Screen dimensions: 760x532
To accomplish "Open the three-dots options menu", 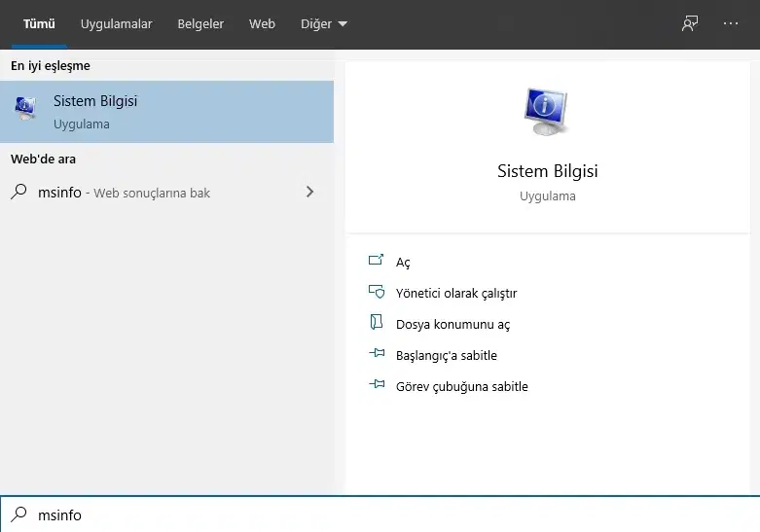I will tap(731, 23).
